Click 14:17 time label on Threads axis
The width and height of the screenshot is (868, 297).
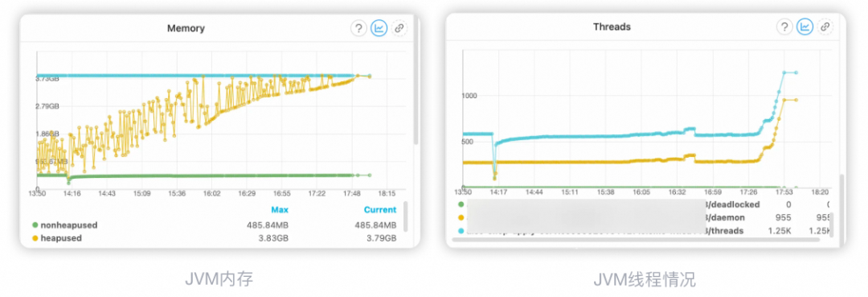click(x=498, y=192)
